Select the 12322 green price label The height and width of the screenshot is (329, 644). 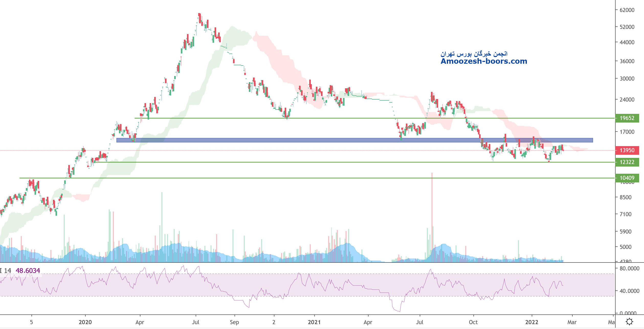(x=627, y=162)
